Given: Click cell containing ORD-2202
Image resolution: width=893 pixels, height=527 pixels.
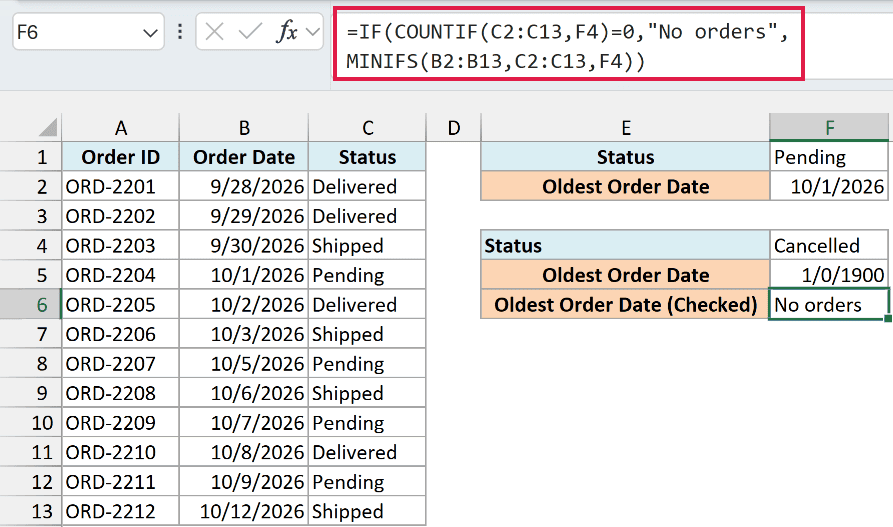Looking at the screenshot, I should tap(120, 216).
